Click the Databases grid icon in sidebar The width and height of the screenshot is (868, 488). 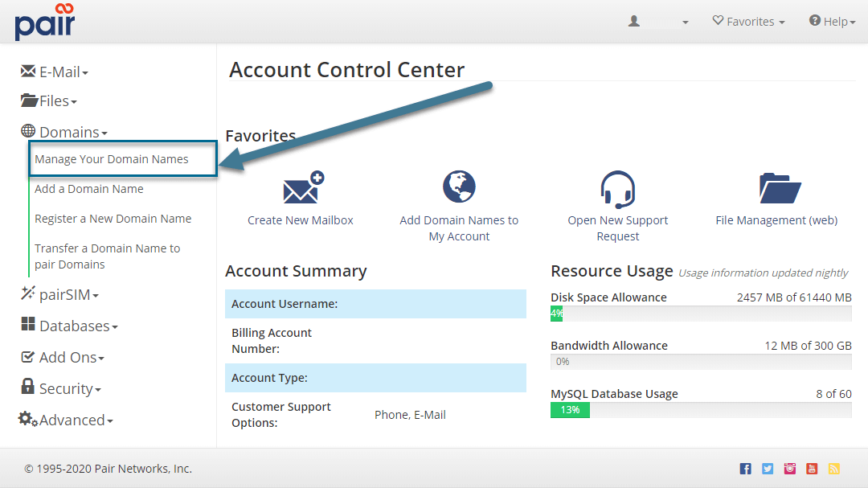(x=27, y=324)
